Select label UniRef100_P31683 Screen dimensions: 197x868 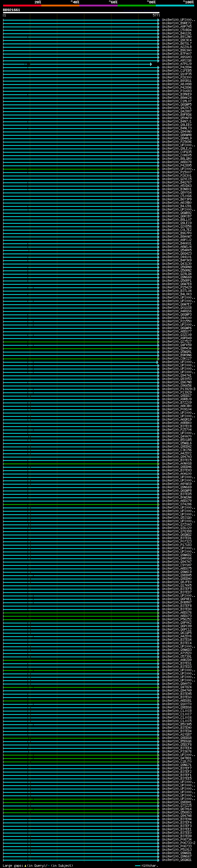[x=176, y=91]
